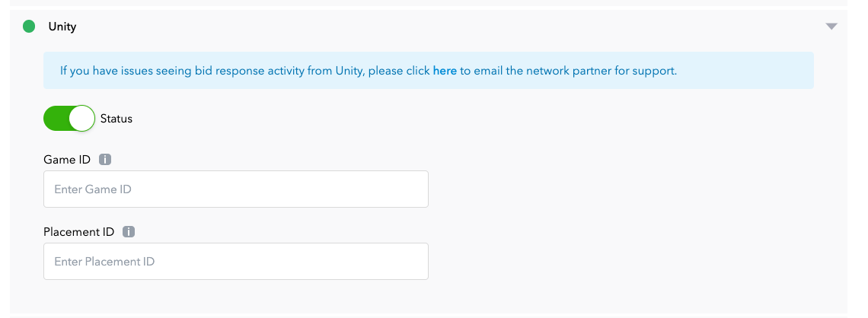
Task: Click the gray triangle in the Unity header
Action: tap(831, 27)
